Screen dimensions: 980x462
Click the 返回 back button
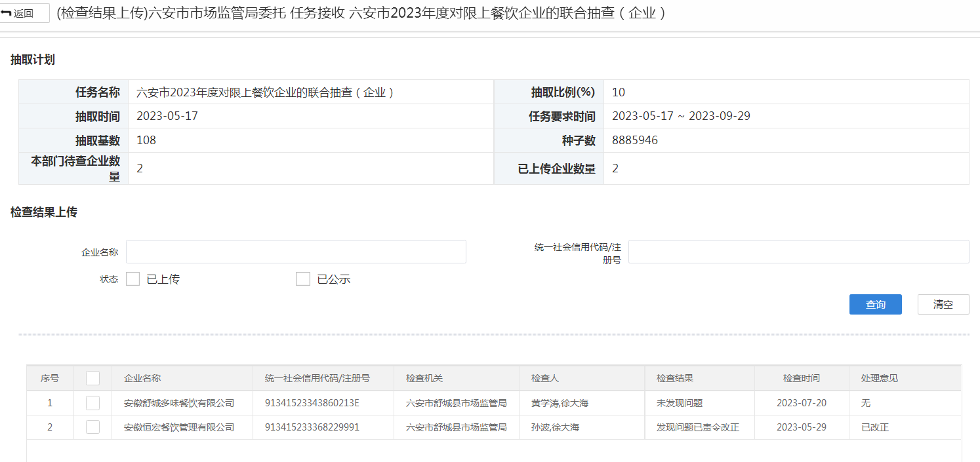23,13
